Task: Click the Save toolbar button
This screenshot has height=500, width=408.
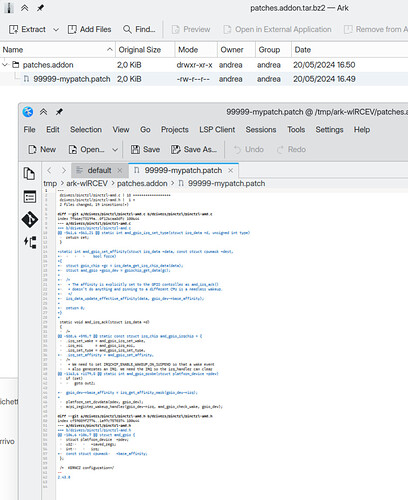Action: (x=145, y=149)
